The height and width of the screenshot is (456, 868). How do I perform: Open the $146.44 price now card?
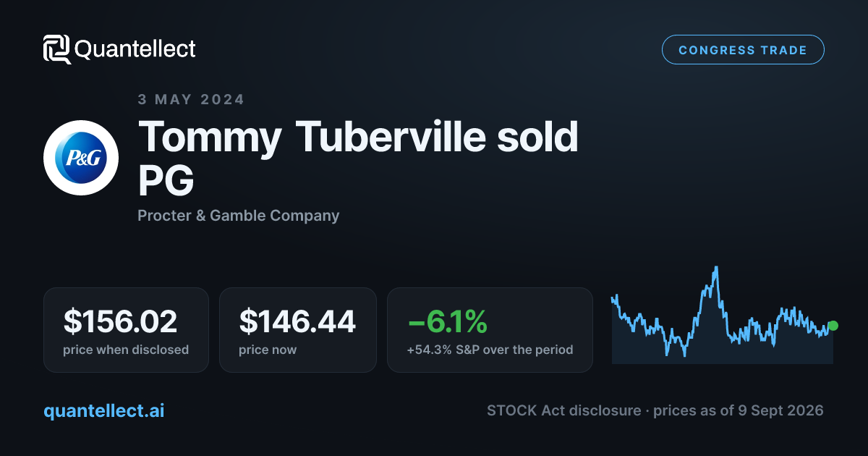pos(298,330)
